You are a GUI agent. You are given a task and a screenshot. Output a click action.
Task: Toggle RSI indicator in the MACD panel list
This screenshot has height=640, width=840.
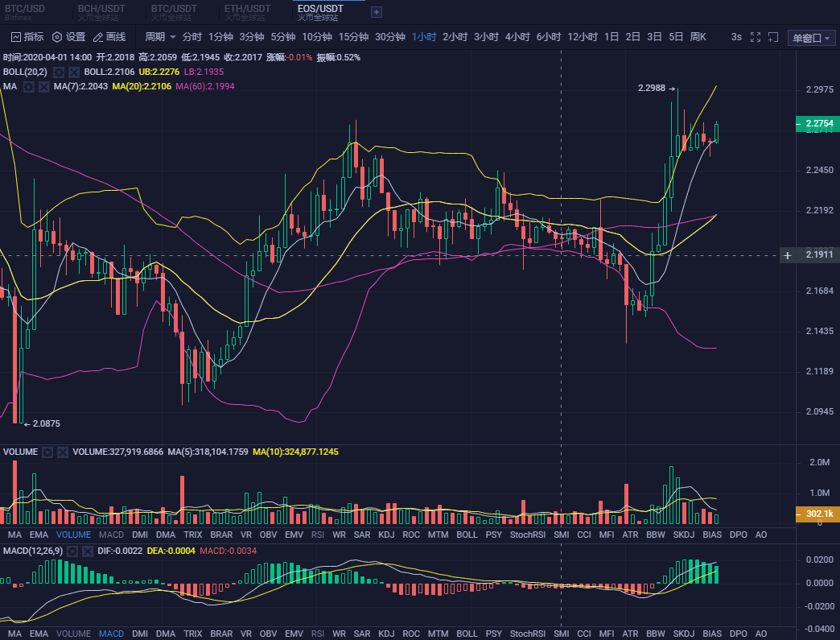[318, 634]
